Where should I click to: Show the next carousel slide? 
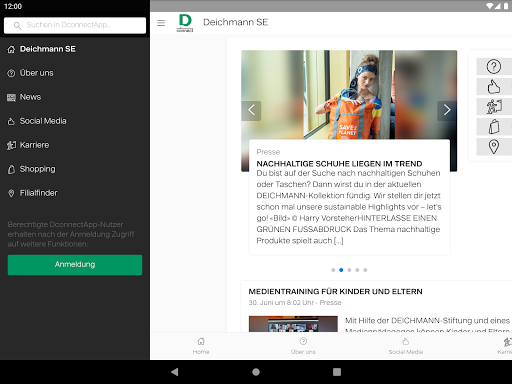coord(447,110)
